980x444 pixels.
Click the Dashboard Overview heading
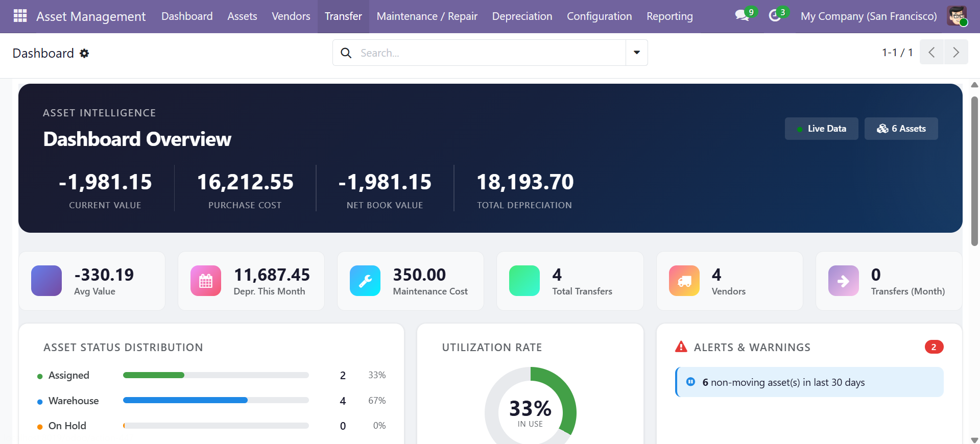[137, 139]
